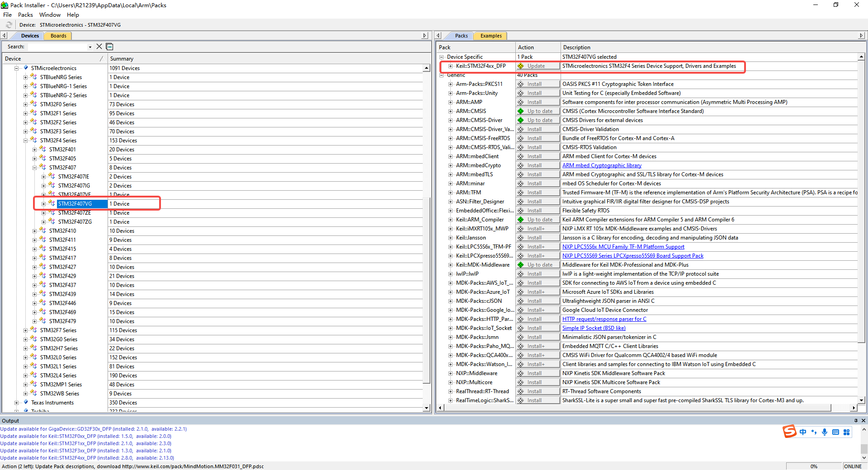Click the Sogou soft keyboard icon
This screenshot has width=868, height=470.
[835, 432]
